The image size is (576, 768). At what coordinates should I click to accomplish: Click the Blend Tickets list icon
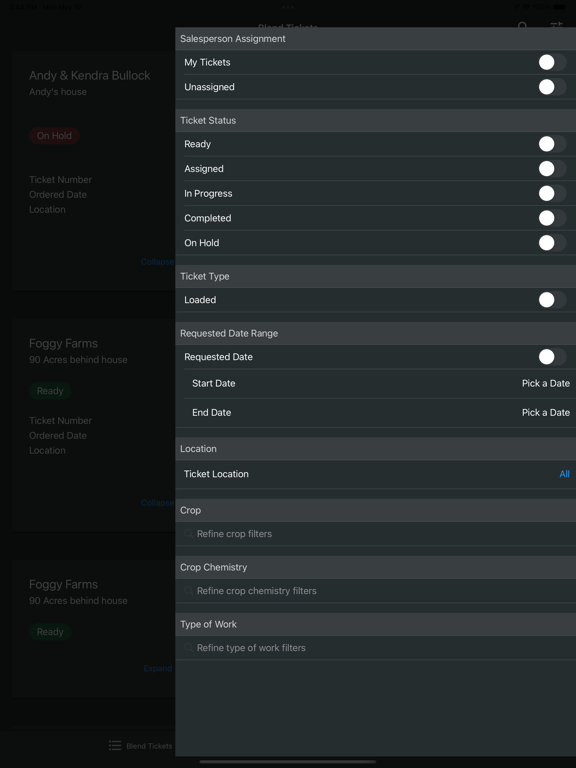pos(115,745)
